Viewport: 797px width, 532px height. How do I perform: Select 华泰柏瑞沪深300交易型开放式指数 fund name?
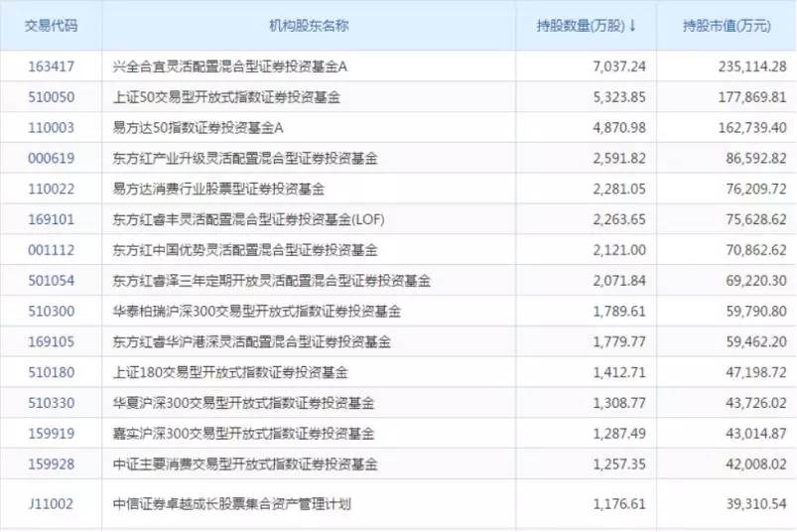(x=257, y=311)
